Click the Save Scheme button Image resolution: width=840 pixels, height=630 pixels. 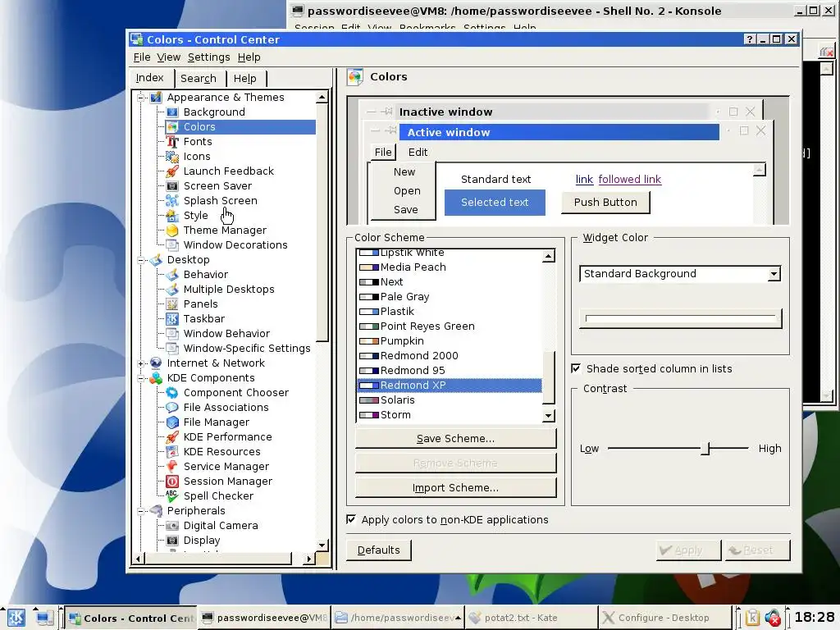click(455, 438)
